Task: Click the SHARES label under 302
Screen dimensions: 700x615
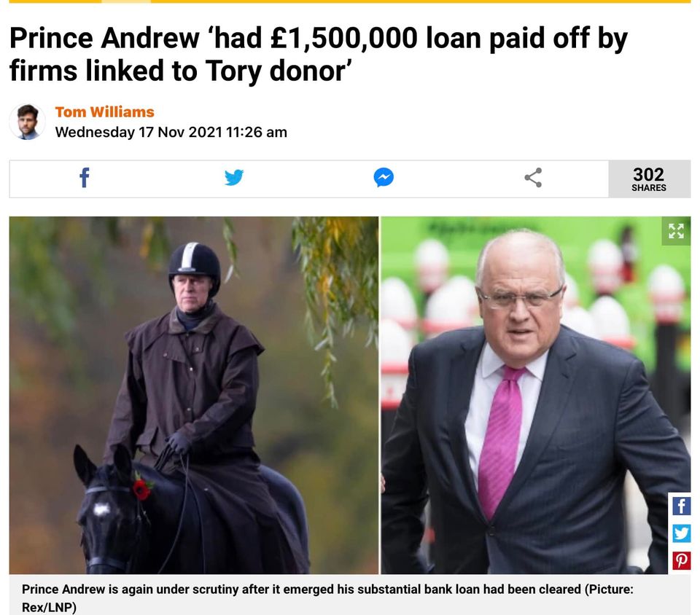Action: coord(649,188)
